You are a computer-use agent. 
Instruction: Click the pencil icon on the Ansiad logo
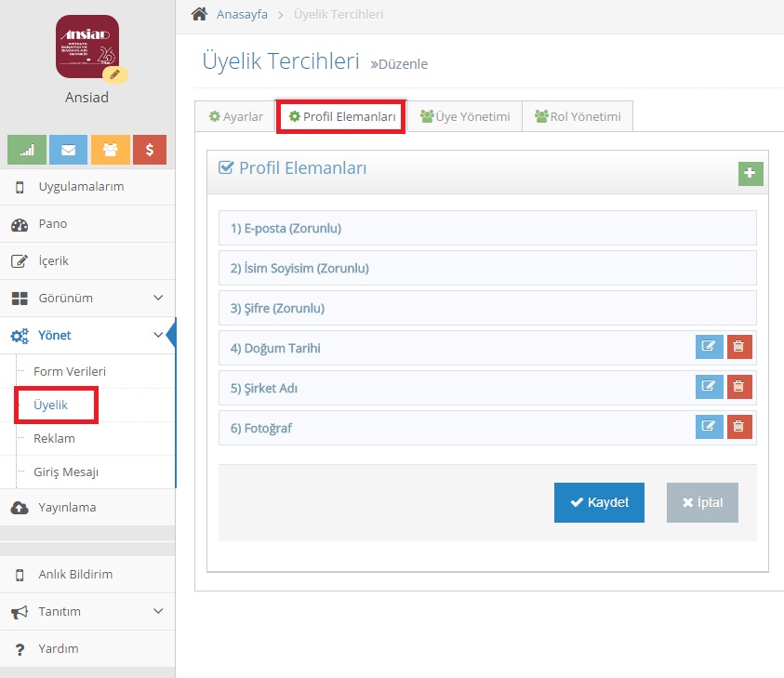(x=116, y=72)
